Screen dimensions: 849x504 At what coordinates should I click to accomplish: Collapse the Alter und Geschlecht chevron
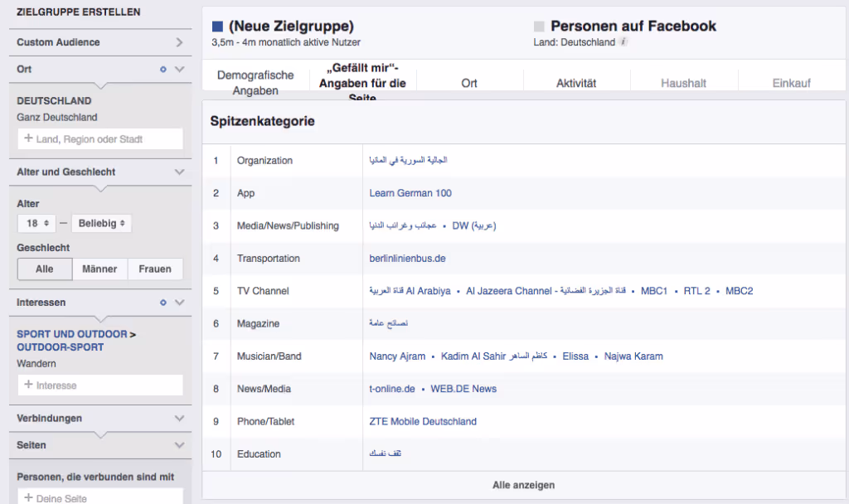point(180,172)
